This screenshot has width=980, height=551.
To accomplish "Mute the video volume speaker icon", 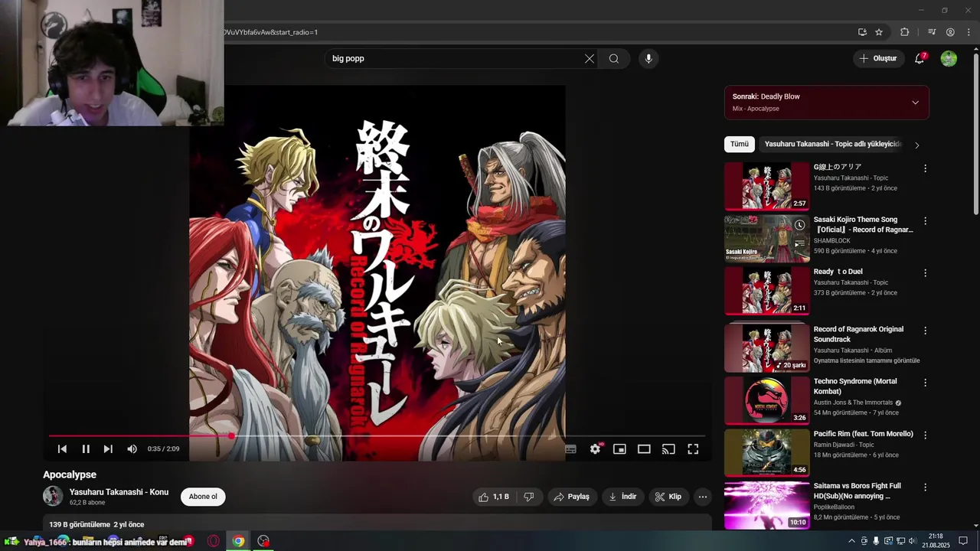I will 132,449.
